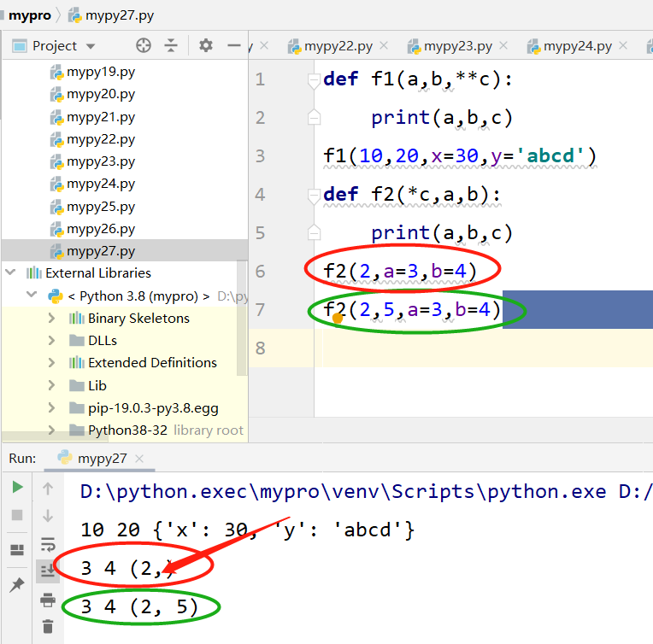653x644 pixels.
Task: Click the Locate/Select Opened File target icon
Action: click(144, 45)
